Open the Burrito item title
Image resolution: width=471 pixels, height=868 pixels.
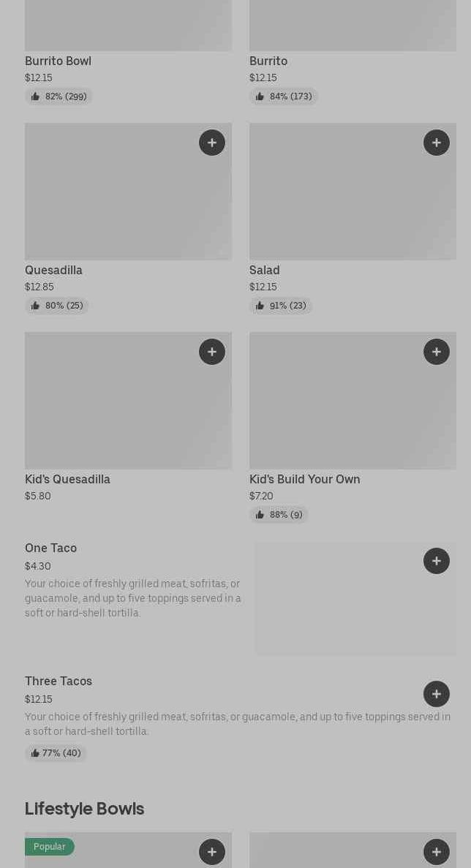click(268, 61)
